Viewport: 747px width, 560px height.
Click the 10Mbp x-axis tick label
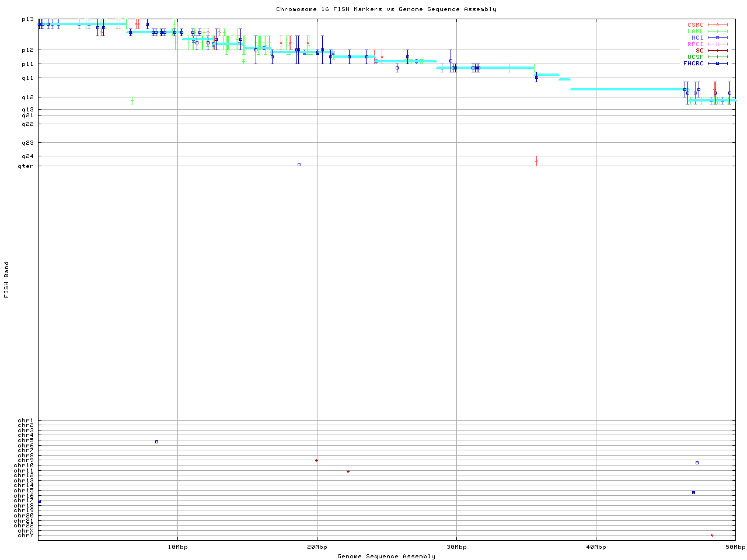click(x=177, y=547)
